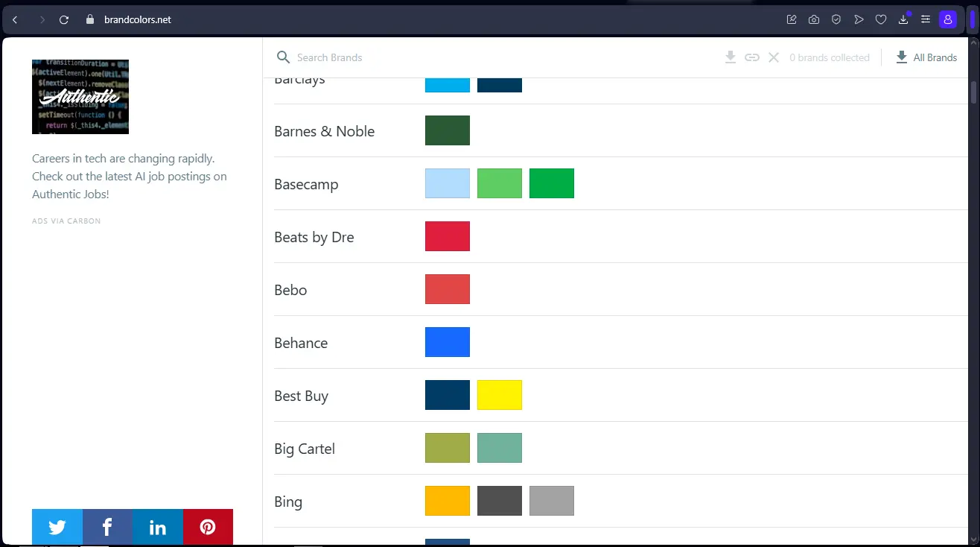Click the search magnifier icon
The image size is (980, 547).
(x=283, y=57)
